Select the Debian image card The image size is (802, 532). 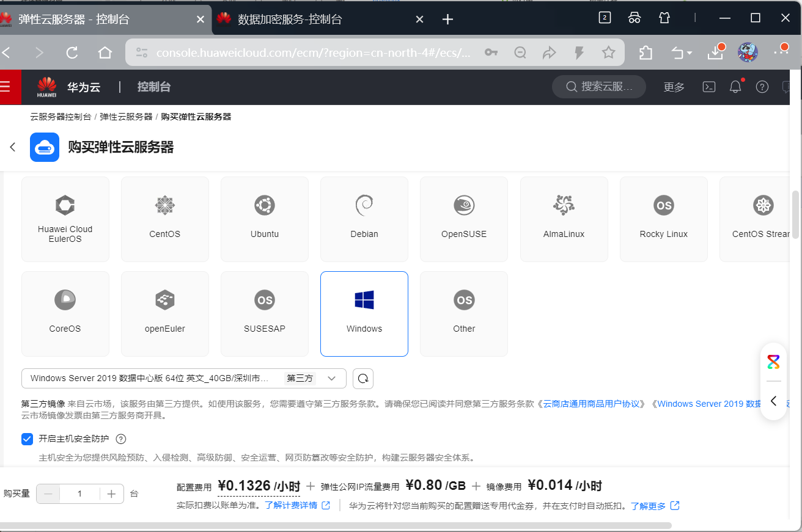pos(364,219)
